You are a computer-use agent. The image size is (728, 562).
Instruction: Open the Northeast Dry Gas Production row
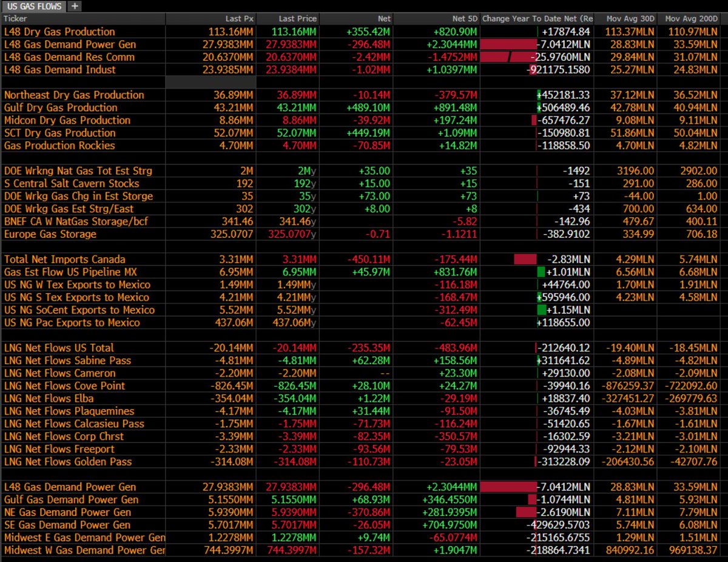[74, 95]
